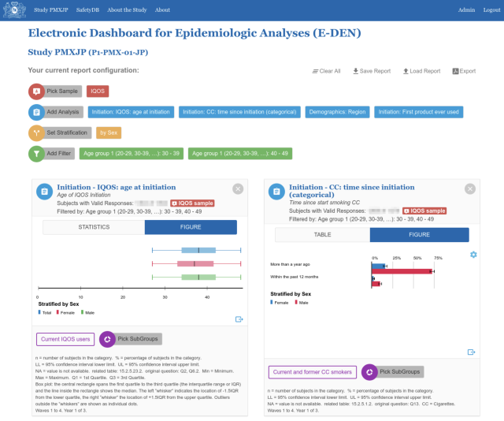This screenshot has width=504, height=421.
Task: Close the IQOS age at initiation card
Action: coord(238,188)
